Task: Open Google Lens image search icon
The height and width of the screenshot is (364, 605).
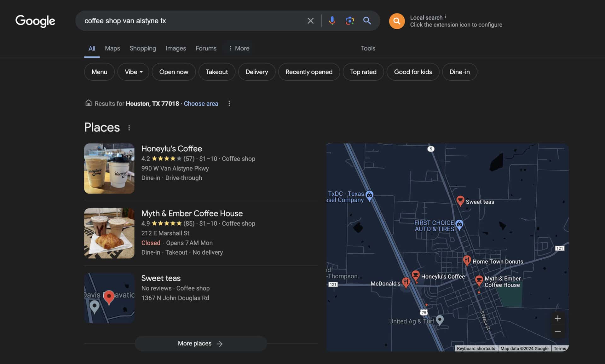Action: 349,21
